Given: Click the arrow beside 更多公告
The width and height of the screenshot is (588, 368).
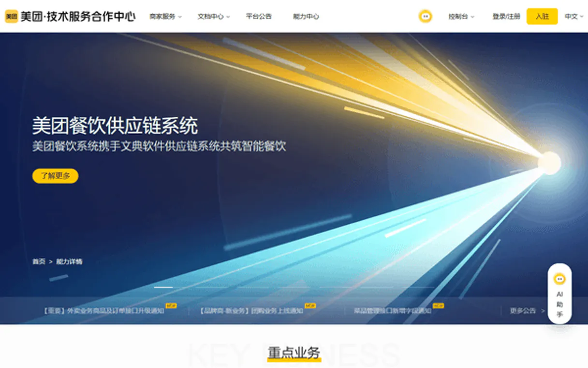Looking at the screenshot, I should coord(543,311).
